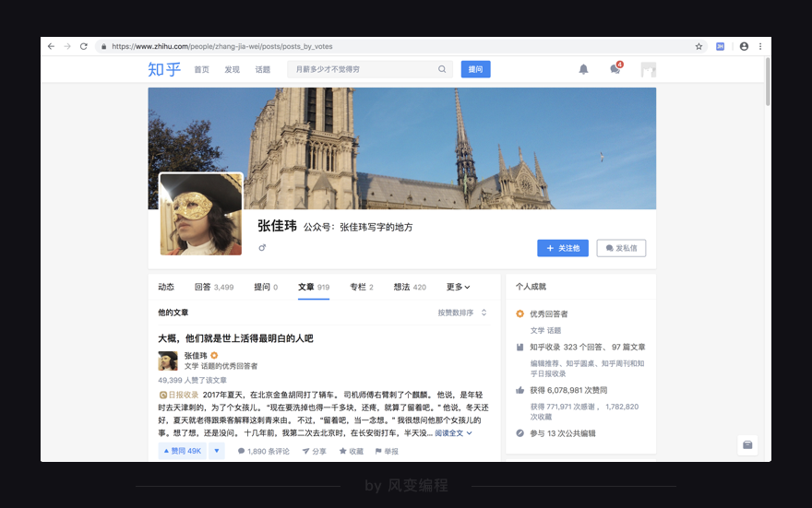Click author name 张佳玮 under article title
Viewport: 812px width, 508px height.
pyautogui.click(x=196, y=355)
